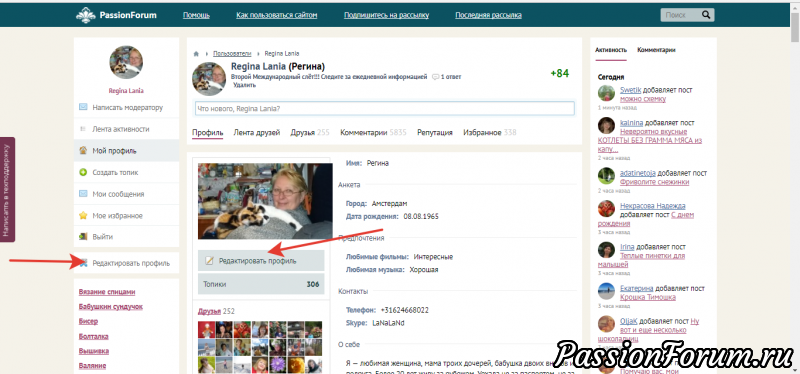
Task: Click the search magnifier icon
Action: [x=706, y=15]
